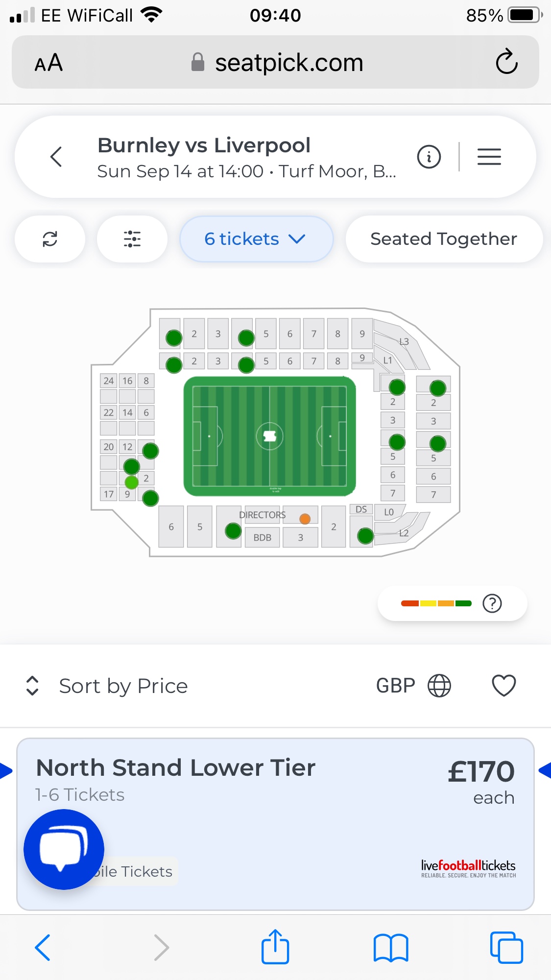Click the price color legend help icon
The image size is (551, 980).
coord(492,603)
